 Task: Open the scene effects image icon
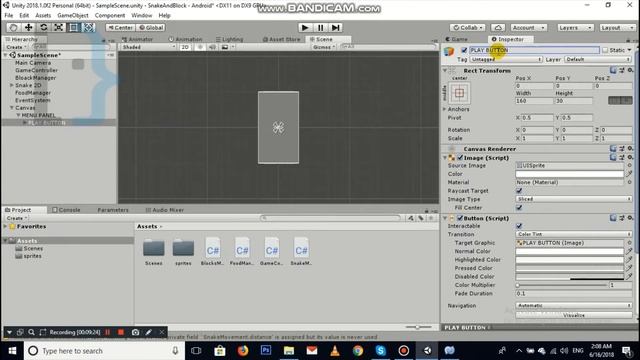(x=224, y=47)
